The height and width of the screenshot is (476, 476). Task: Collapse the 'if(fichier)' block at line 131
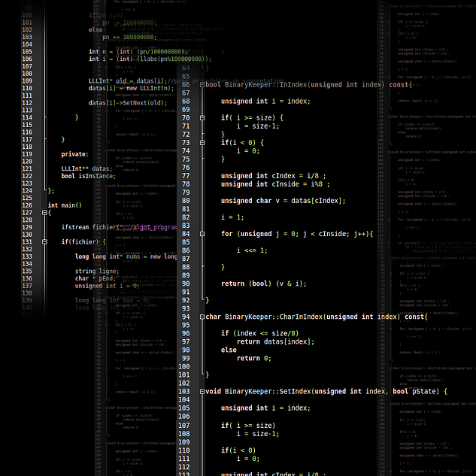coord(44,242)
